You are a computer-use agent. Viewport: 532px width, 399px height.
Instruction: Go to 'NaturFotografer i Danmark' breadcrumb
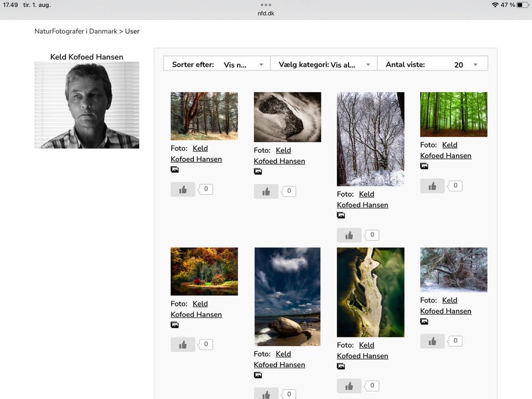point(76,32)
